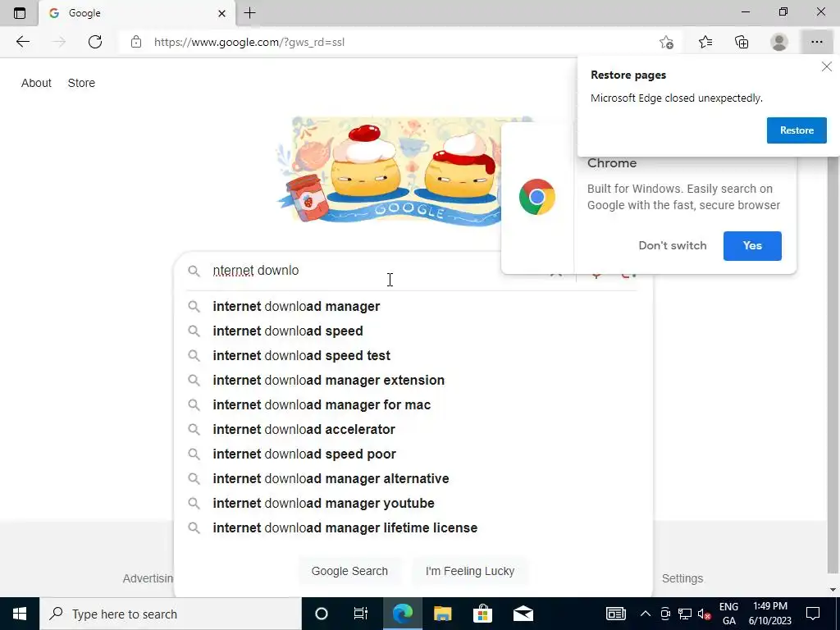Open Microsoft Store from the taskbar
The image size is (840, 630).
pos(482,614)
